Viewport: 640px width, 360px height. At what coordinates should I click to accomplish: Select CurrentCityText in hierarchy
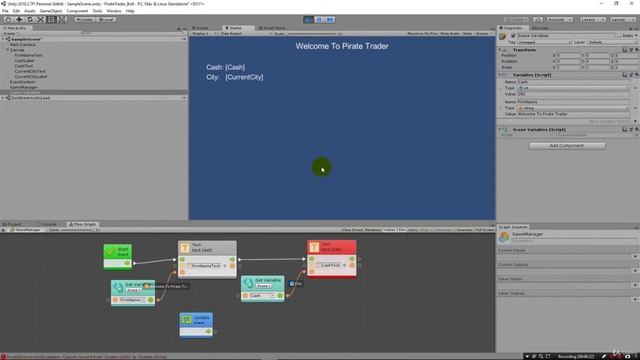click(x=30, y=71)
